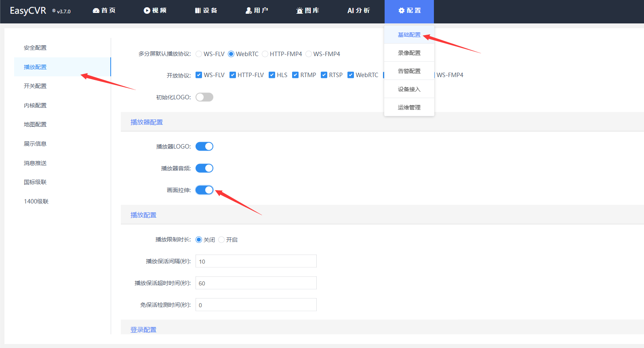Image resolution: width=644 pixels, height=348 pixels.
Task: Open 内核配置 in the sidebar
Action: (x=62, y=105)
